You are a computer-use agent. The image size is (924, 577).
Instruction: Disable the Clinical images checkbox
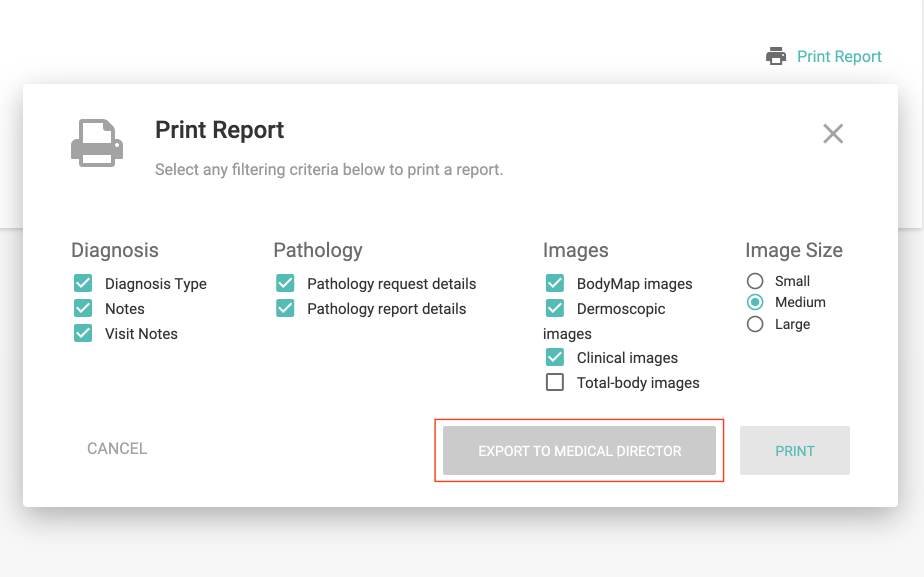[555, 357]
